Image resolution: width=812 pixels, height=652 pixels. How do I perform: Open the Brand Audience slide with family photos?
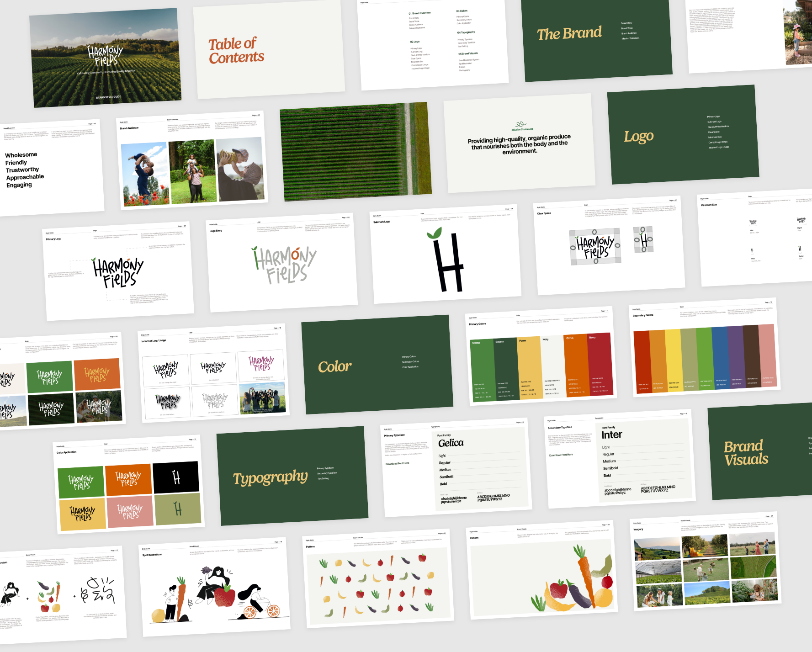(x=192, y=161)
